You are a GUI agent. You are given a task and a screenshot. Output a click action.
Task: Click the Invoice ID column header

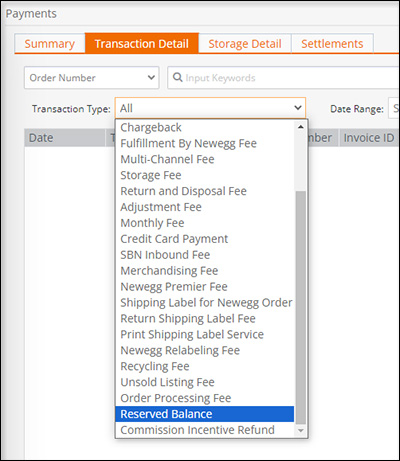click(x=369, y=138)
